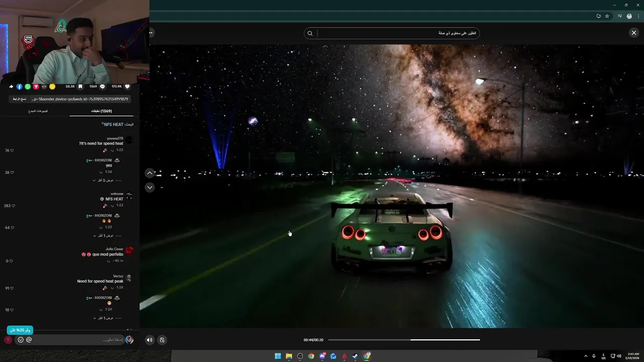
Task: Open the browser profile avatar
Action: [629, 16]
